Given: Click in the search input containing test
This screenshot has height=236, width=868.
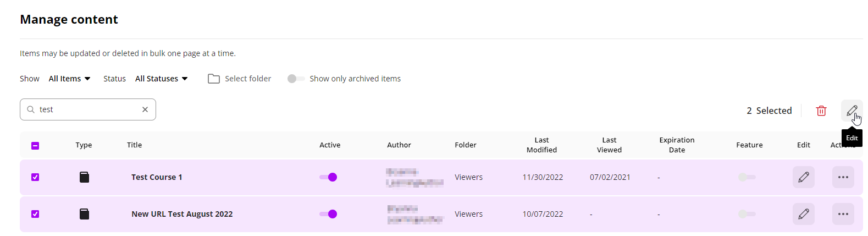Looking at the screenshot, I should pyautogui.click(x=88, y=109).
